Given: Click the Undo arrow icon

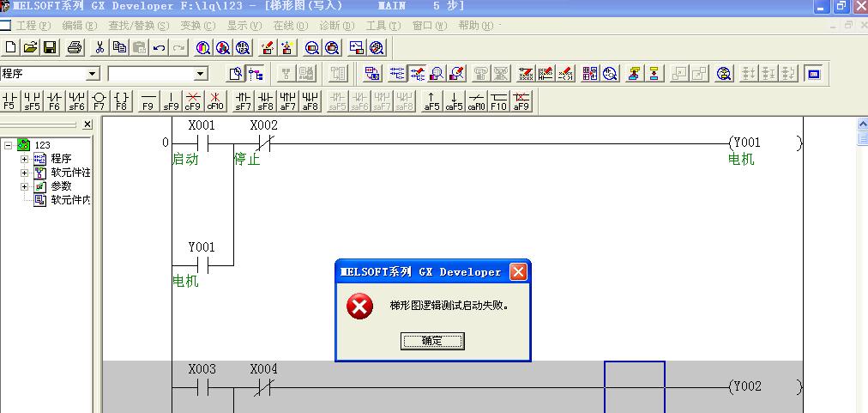Looking at the screenshot, I should point(160,47).
